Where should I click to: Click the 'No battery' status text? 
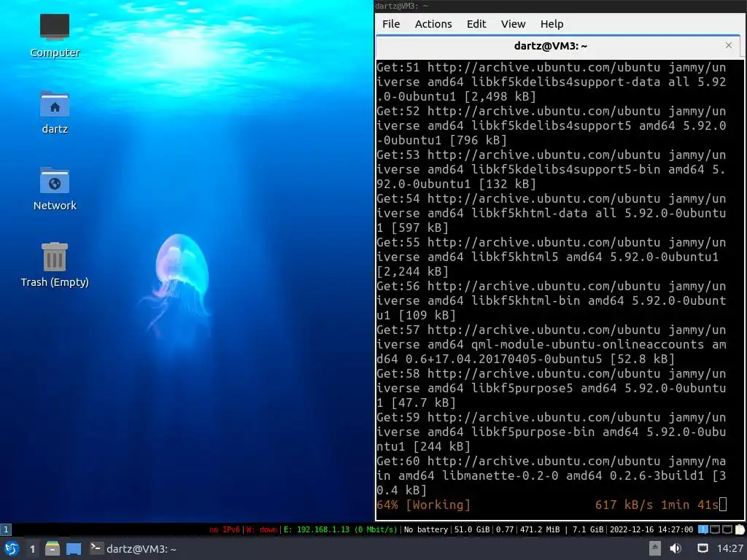pos(426,529)
